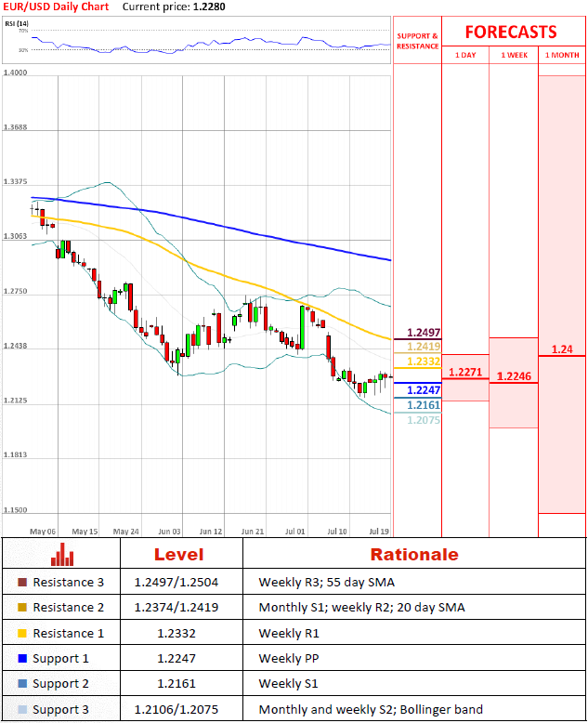This screenshot has height=723, width=588.
Task: Click the Jul 10 date axis label
Action: coord(337,532)
